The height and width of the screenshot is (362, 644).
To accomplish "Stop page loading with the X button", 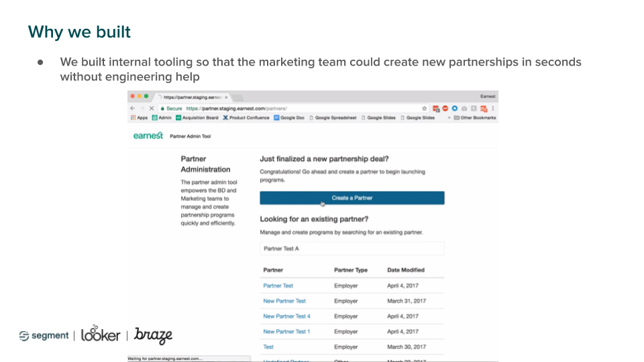I will (152, 109).
